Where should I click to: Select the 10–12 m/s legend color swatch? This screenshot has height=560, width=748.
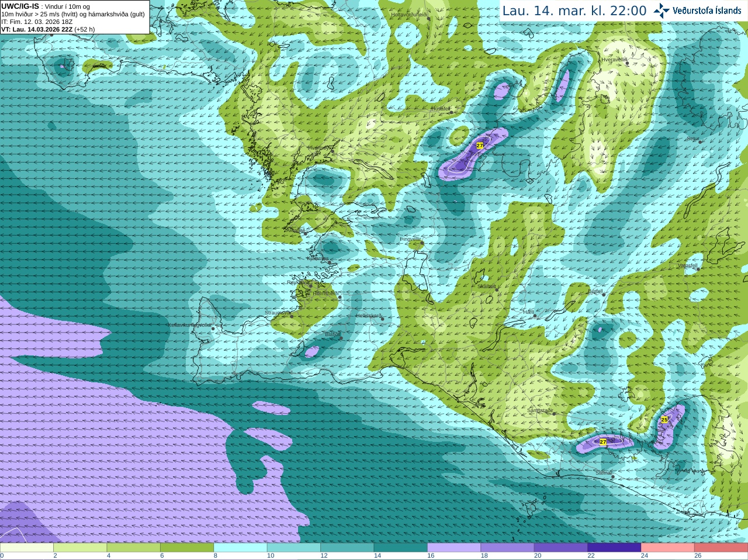(294, 548)
